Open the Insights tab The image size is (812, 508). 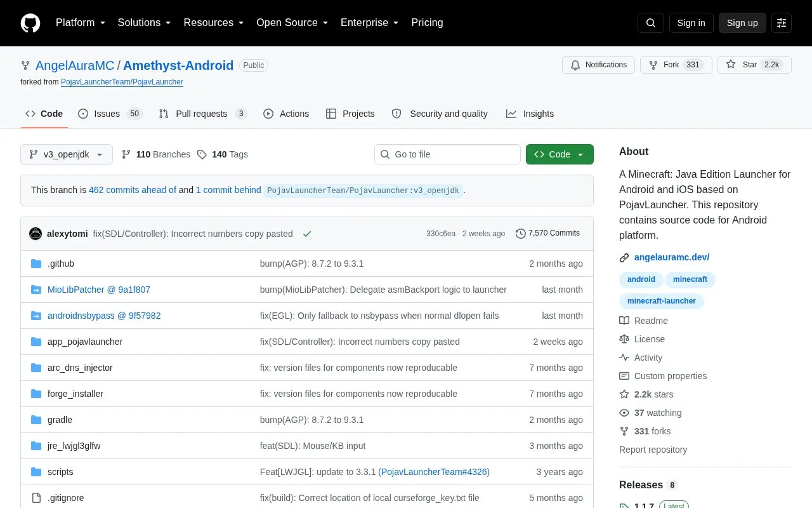530,114
